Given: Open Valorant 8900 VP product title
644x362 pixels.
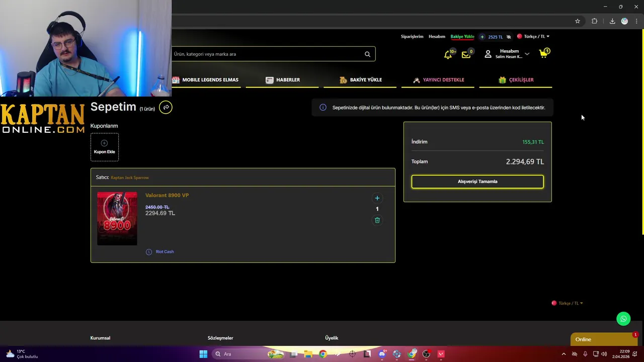Looking at the screenshot, I should [x=167, y=195].
